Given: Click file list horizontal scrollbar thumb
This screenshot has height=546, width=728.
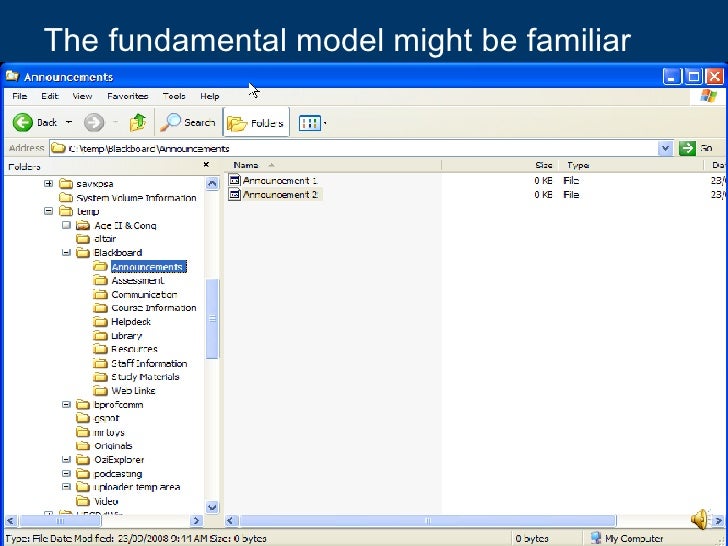Looking at the screenshot, I should [428, 521].
